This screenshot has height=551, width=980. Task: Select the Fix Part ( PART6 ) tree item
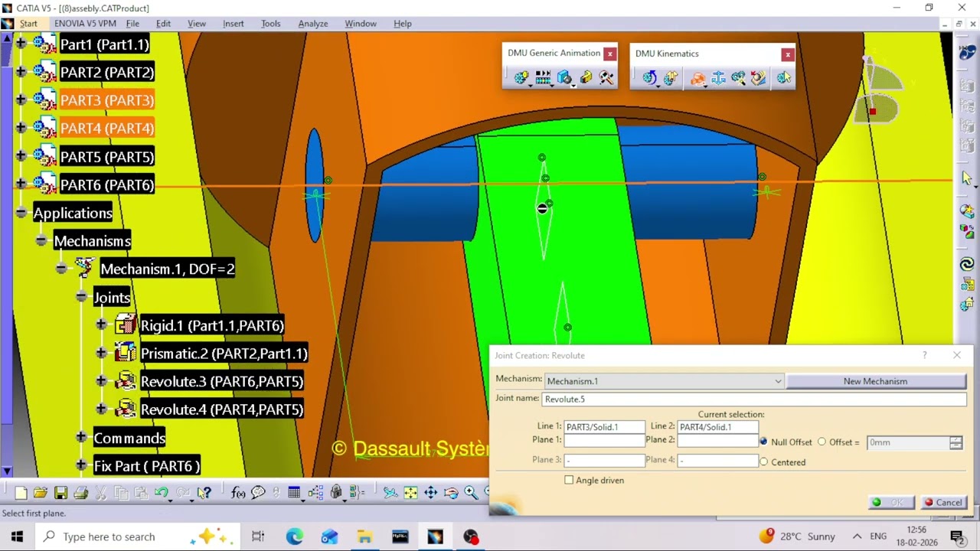click(147, 466)
